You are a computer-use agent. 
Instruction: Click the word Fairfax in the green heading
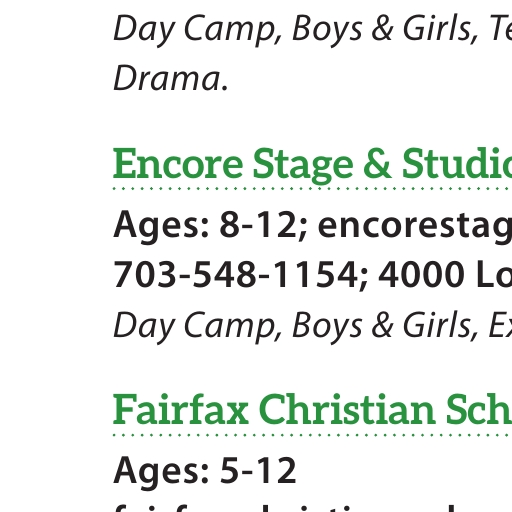(181, 409)
